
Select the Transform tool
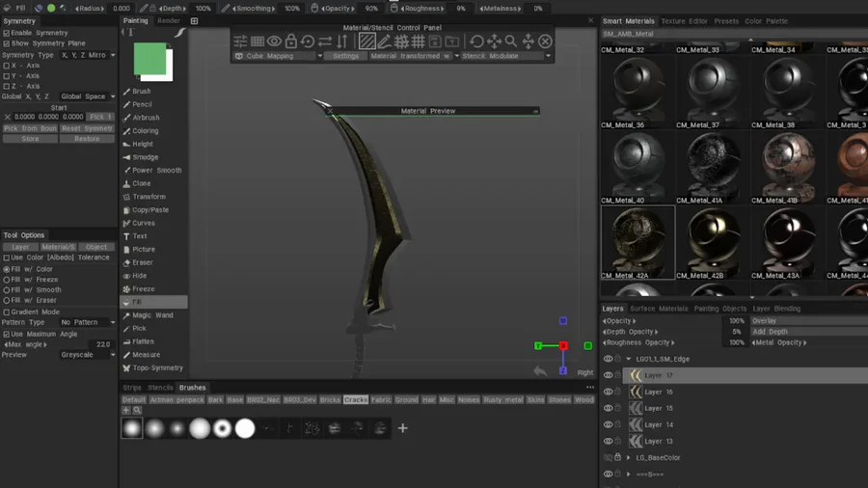149,197
